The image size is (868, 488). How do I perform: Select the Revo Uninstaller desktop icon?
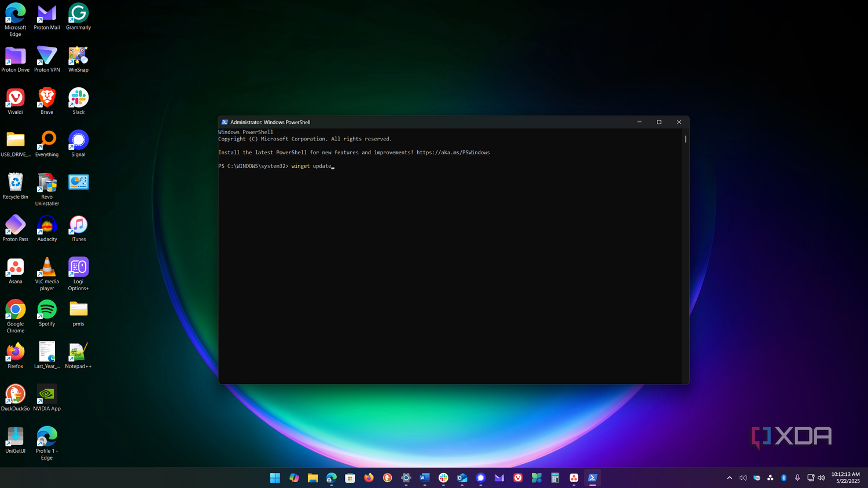tap(47, 189)
